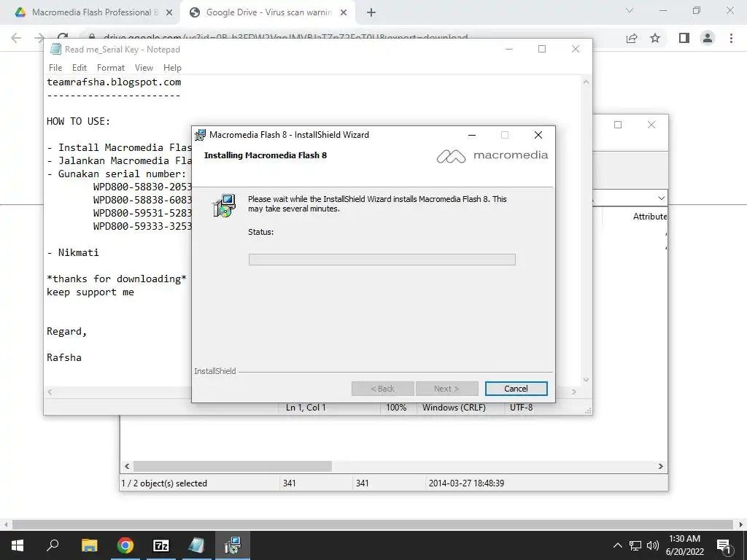The height and width of the screenshot is (560, 747).
Task: Click the serial line starting WPD800-58838
Action: click(142, 200)
